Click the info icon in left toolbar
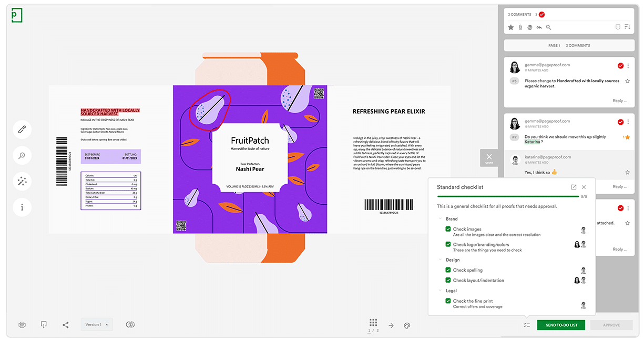 [22, 207]
